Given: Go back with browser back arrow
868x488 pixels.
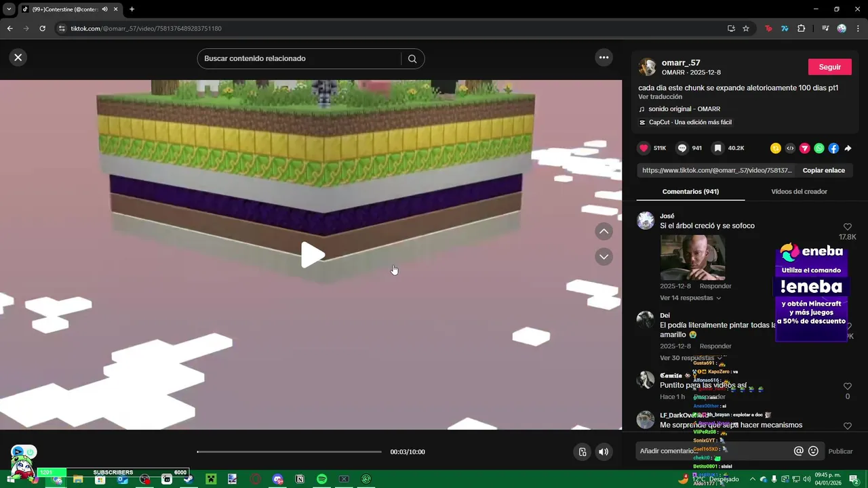Looking at the screenshot, I should (x=9, y=28).
